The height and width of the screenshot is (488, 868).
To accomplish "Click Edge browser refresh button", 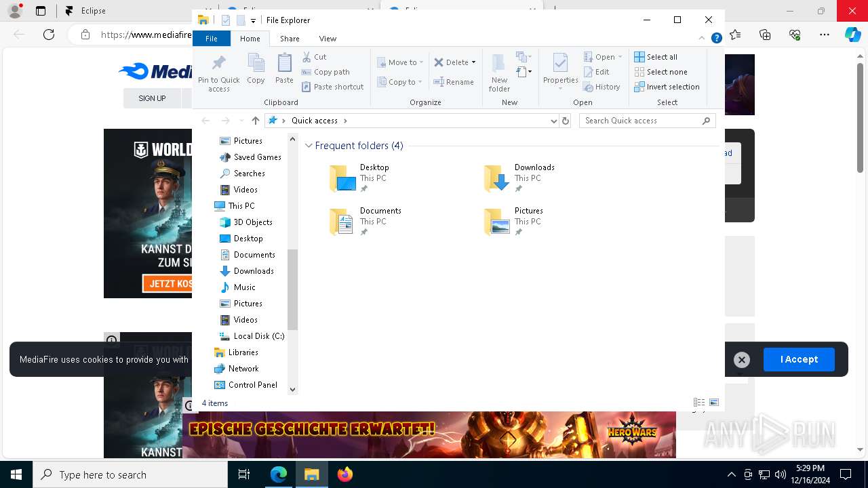I will 49,35.
